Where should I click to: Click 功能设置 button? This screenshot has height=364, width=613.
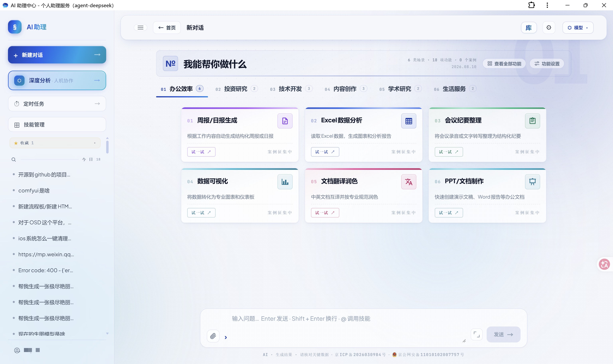point(547,63)
